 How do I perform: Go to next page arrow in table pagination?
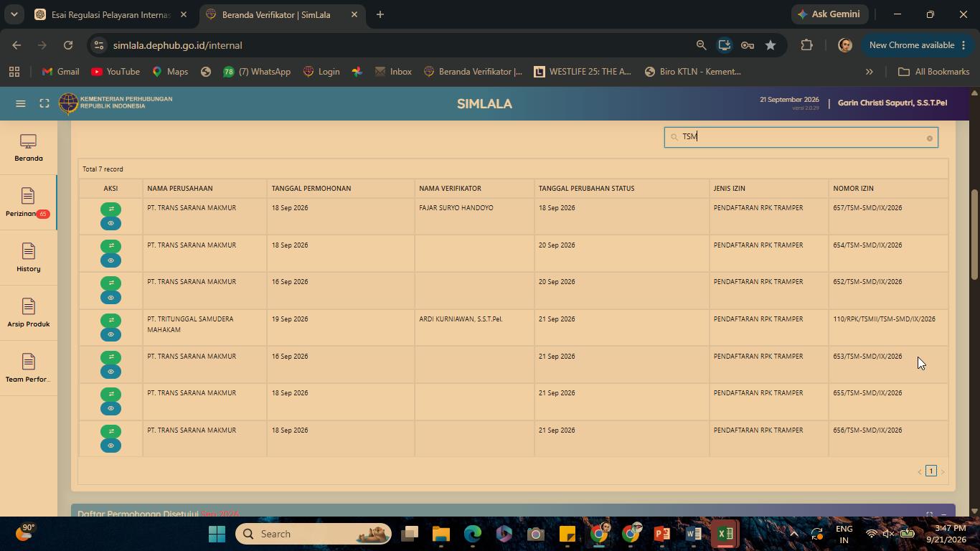[x=943, y=471]
